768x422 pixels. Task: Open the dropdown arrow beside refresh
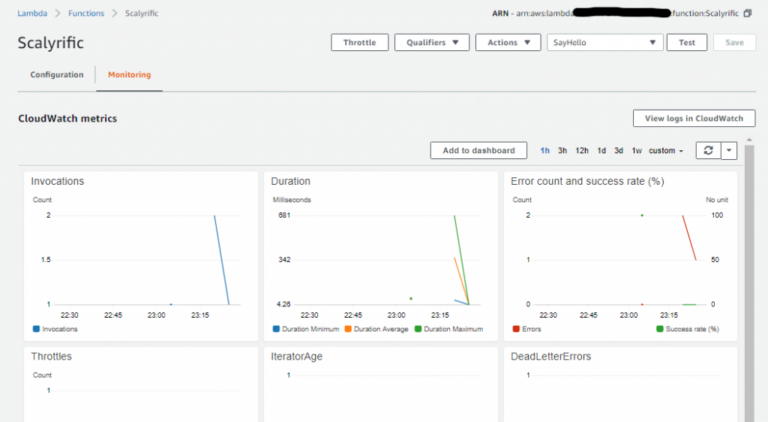tap(728, 150)
